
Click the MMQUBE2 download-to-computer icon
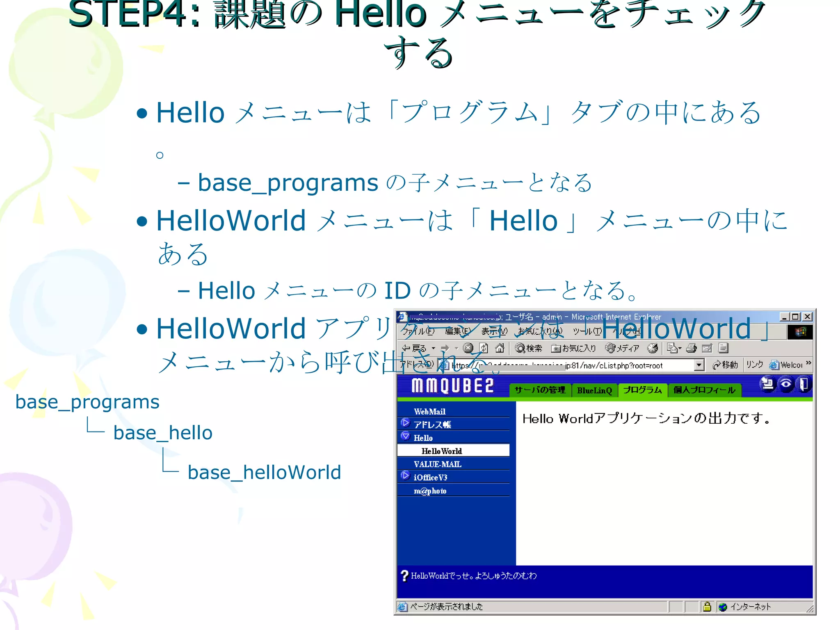click(767, 384)
